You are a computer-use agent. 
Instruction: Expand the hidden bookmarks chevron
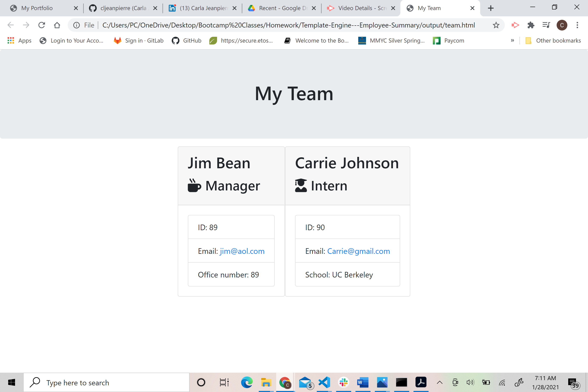513,40
